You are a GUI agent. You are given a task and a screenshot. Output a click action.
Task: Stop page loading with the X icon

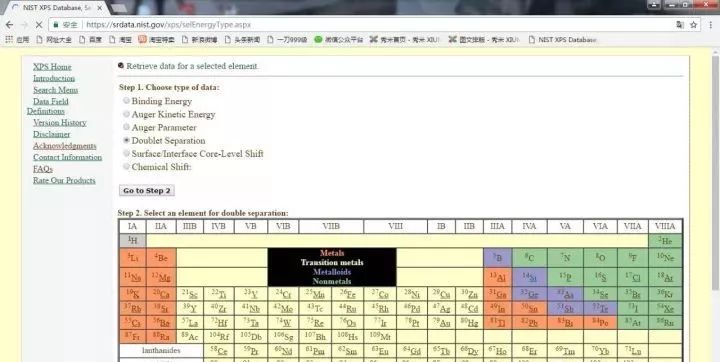[x=39, y=25]
